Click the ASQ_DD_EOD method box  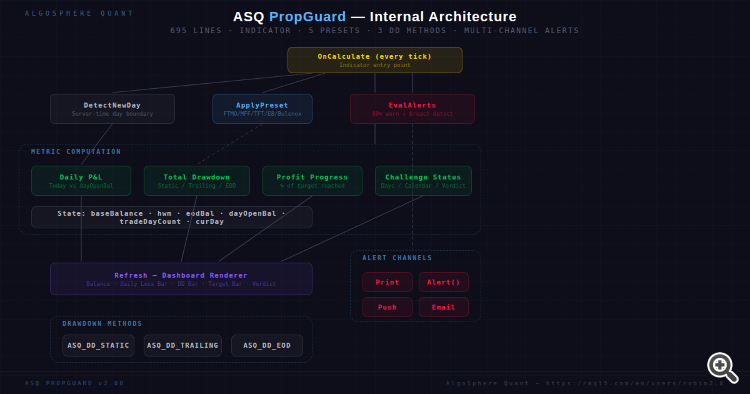click(267, 345)
